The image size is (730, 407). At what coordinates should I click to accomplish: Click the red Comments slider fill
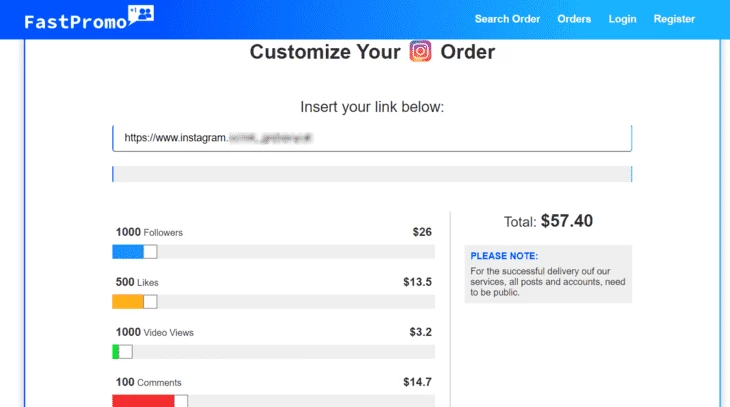[x=143, y=401]
